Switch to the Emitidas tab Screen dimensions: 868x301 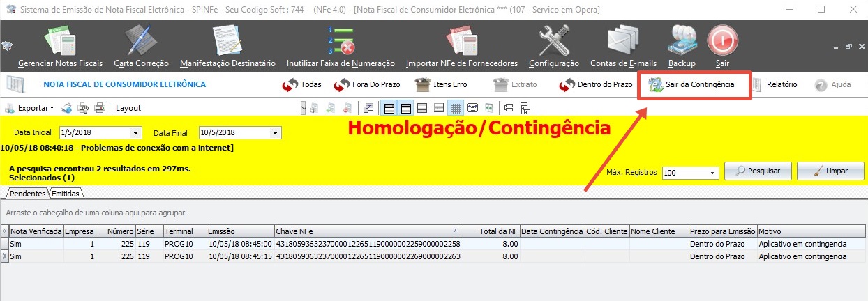click(x=66, y=193)
